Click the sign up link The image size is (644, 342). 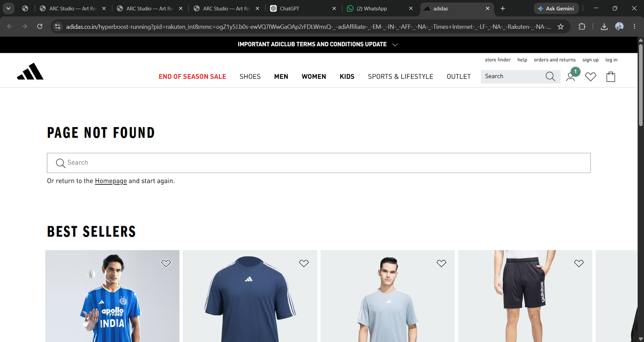click(x=590, y=60)
